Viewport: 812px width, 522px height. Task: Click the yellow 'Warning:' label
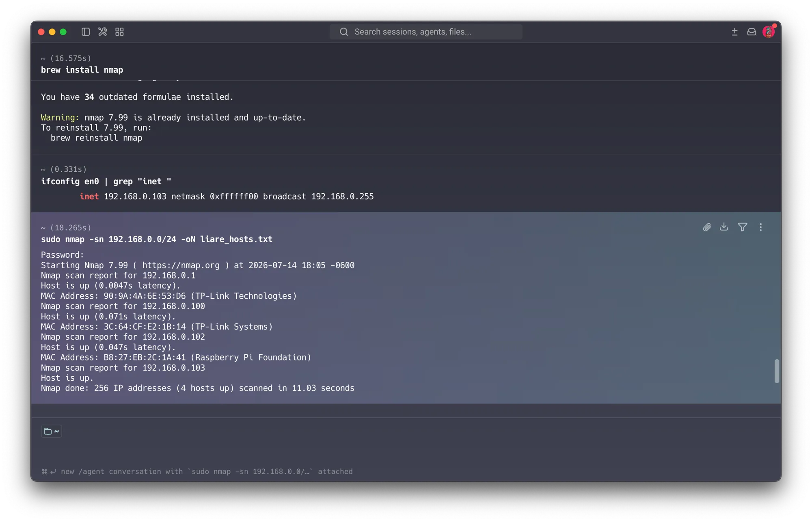tap(60, 118)
